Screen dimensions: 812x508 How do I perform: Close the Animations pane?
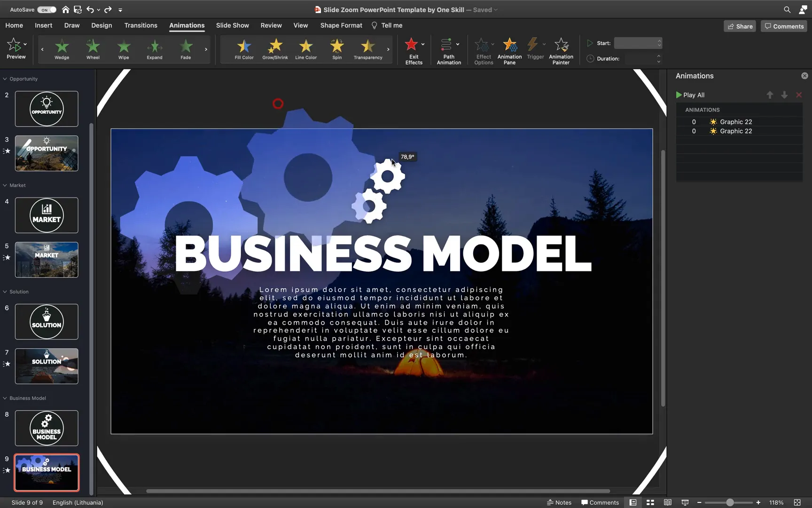pyautogui.click(x=804, y=76)
